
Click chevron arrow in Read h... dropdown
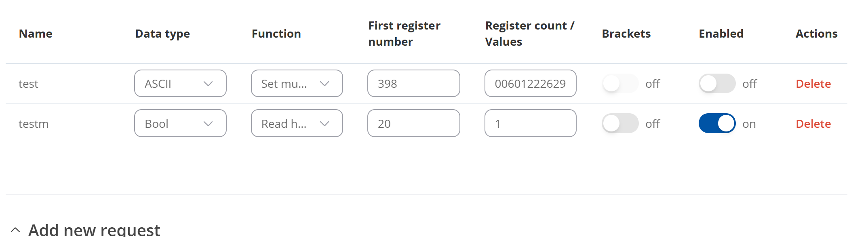(324, 124)
